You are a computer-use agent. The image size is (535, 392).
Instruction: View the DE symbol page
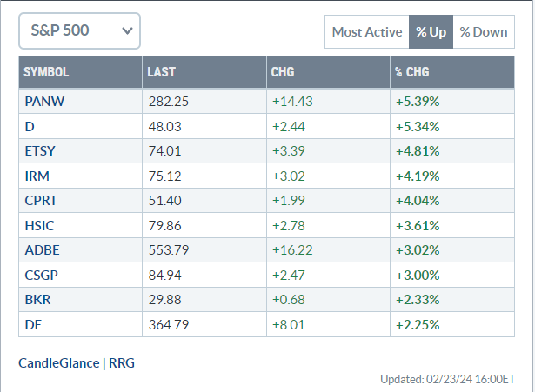click(33, 325)
